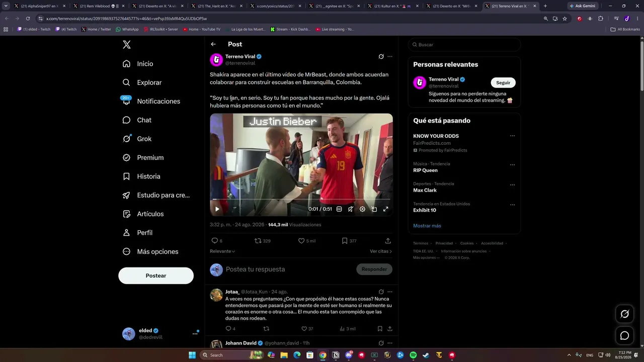Switch to the AlphaSniper97 browser tab

[x=40, y=6]
